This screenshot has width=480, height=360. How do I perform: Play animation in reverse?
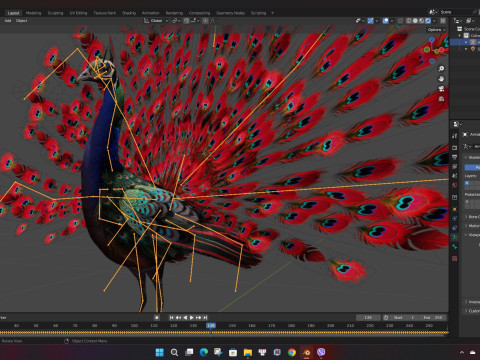point(185,318)
